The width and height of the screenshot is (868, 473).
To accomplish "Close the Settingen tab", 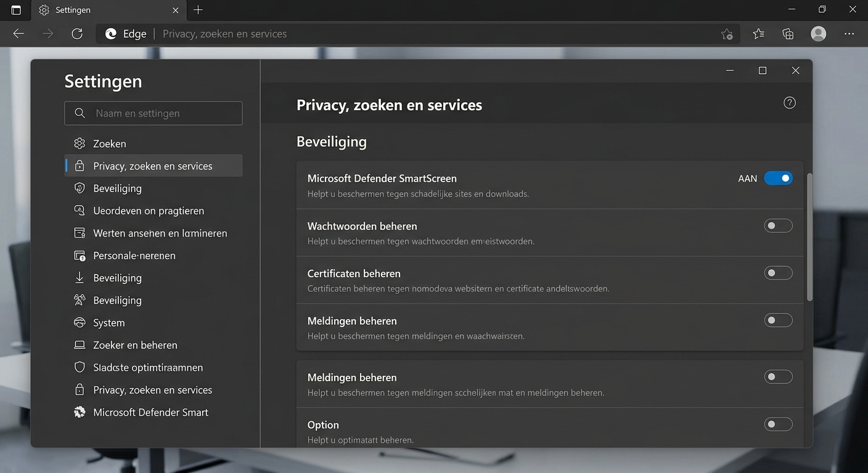I will point(176,10).
